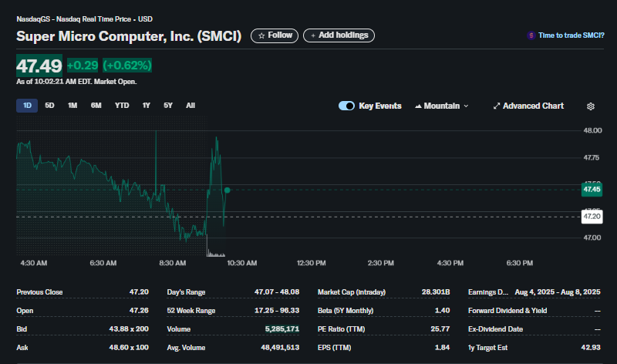Open the Advanced Chart view

[533, 106]
